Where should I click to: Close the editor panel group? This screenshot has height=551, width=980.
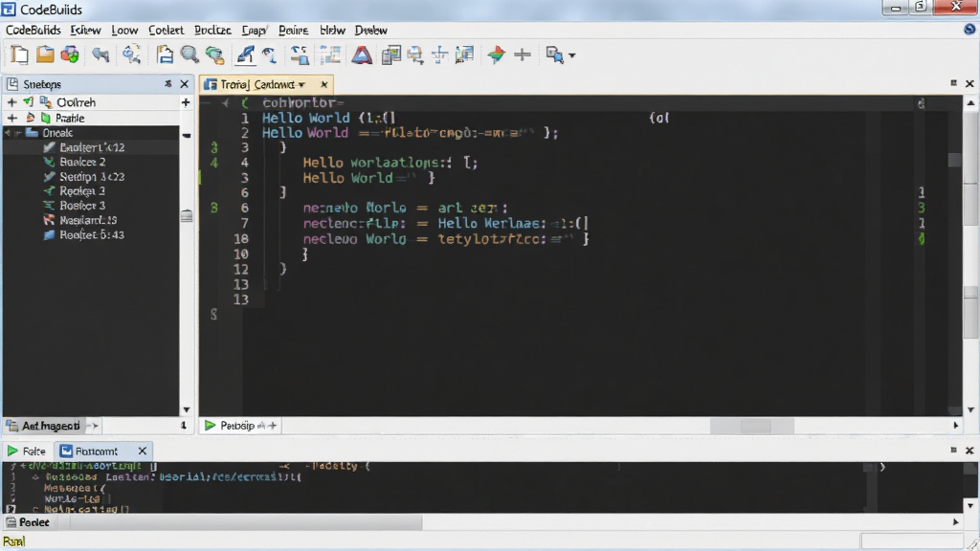pos(969,83)
